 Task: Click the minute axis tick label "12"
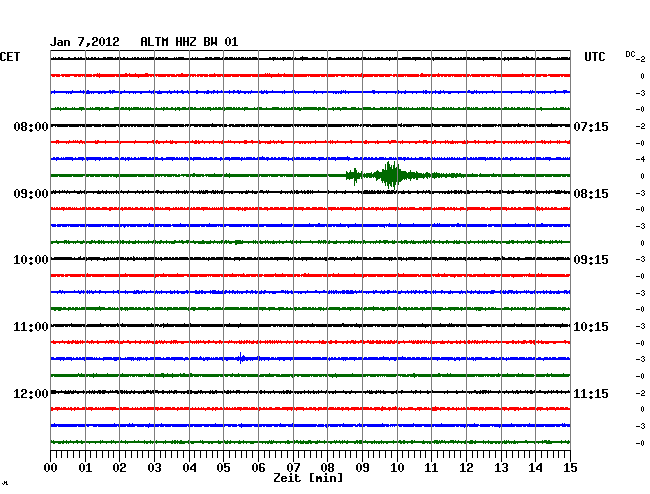(466, 468)
